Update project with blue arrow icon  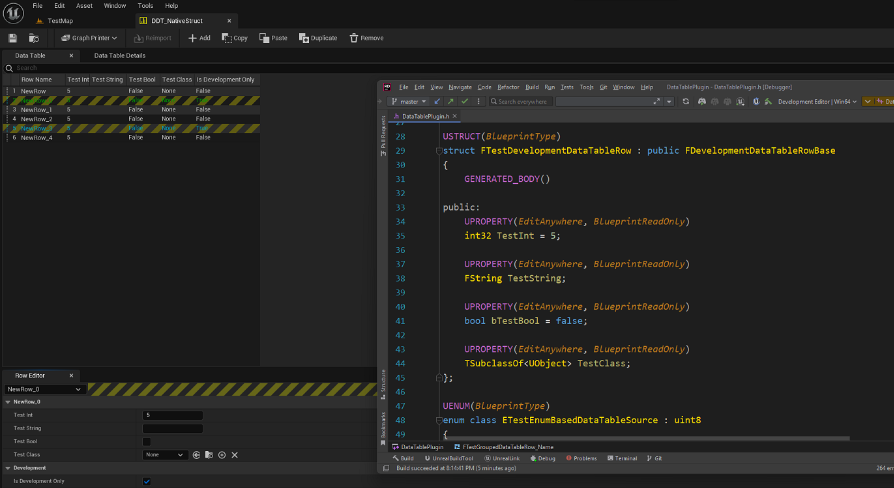coord(437,101)
